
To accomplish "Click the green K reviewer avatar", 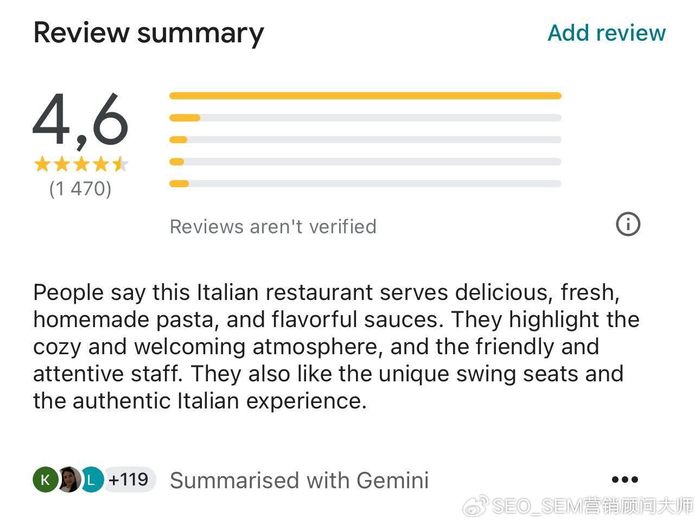I will [x=45, y=480].
